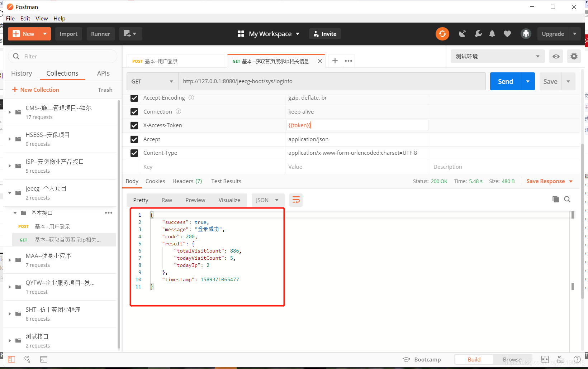Viewport: 588px width, 369px height.
Task: Disable the Connection header checkbox
Action: click(x=134, y=112)
